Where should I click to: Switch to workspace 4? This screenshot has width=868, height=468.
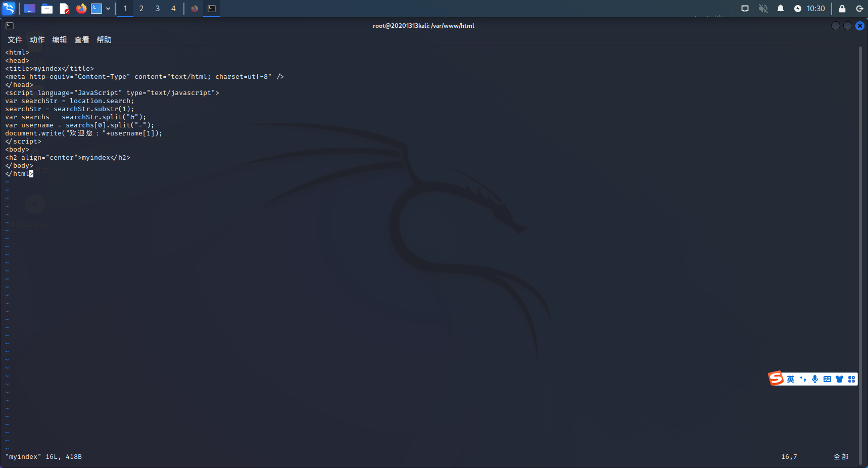[x=173, y=9]
